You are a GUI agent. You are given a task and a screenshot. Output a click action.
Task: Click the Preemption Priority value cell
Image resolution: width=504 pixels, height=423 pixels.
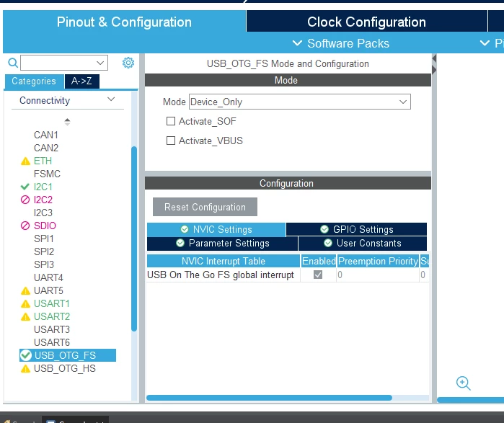click(x=378, y=275)
